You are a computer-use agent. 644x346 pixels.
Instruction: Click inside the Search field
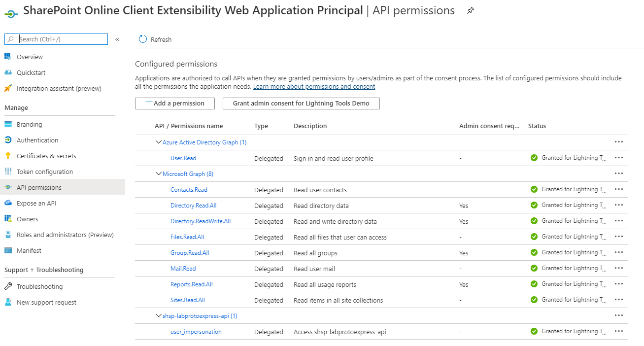tap(56, 39)
